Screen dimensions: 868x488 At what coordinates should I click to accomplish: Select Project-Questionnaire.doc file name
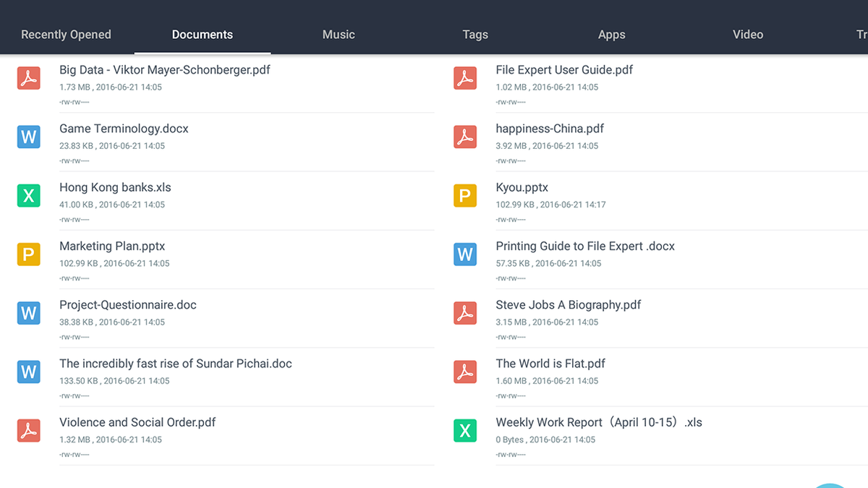(128, 305)
